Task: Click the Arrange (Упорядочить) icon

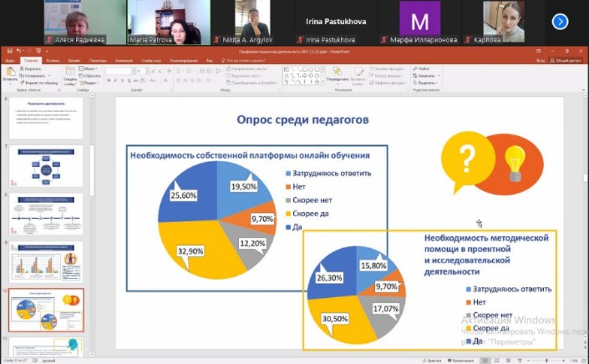Action: (x=337, y=73)
